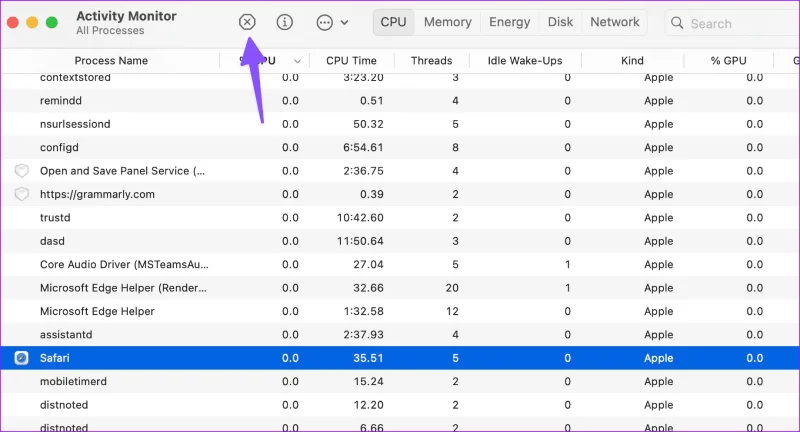Select the trustd process
The image size is (800, 432).
point(400,218)
